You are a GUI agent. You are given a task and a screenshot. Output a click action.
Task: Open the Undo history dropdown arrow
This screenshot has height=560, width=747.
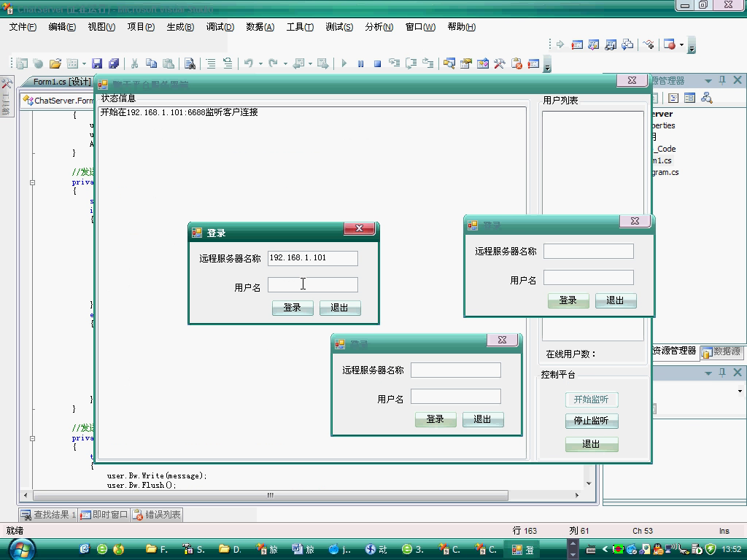pos(260,64)
